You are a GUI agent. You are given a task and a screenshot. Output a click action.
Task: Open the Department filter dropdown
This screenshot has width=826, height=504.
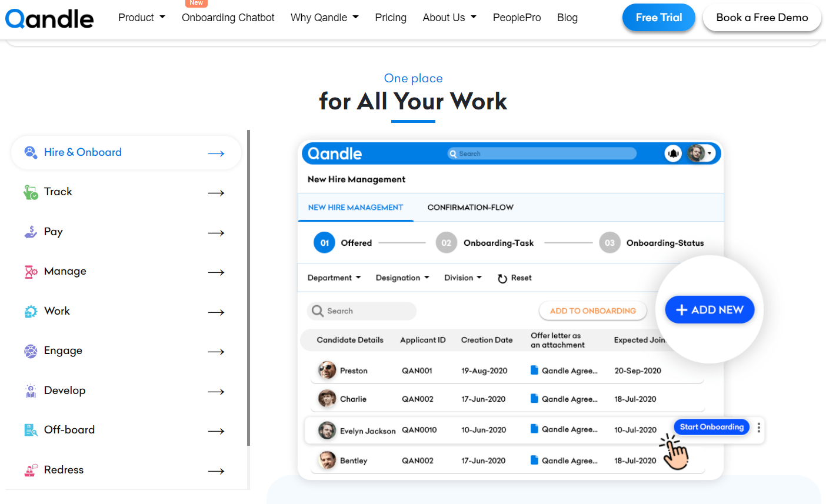(x=334, y=278)
